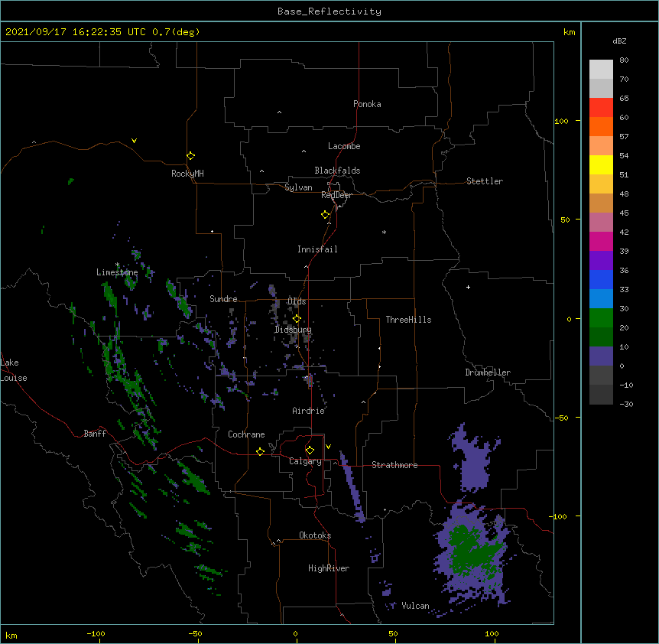Select the RedDeer city label
The height and width of the screenshot is (644, 659).
click(x=336, y=195)
